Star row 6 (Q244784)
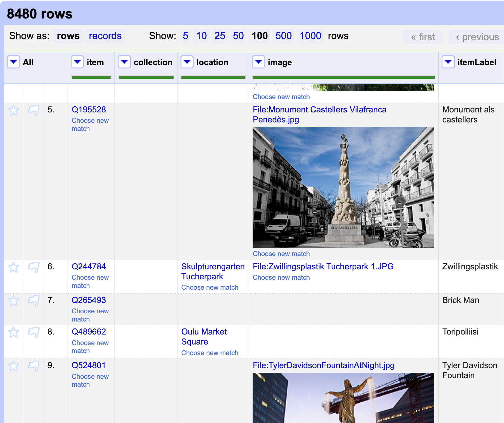Image resolution: width=504 pixels, height=423 pixels. (14, 267)
